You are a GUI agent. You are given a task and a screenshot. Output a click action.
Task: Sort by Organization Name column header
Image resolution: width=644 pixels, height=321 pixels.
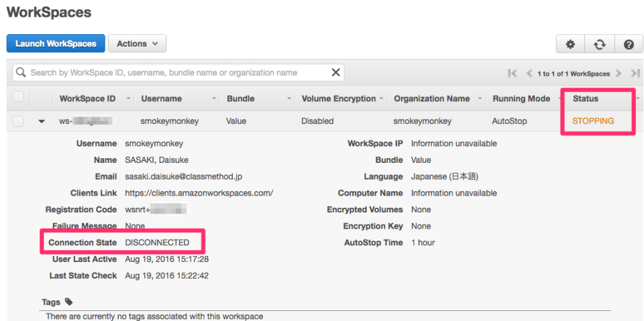tap(431, 99)
